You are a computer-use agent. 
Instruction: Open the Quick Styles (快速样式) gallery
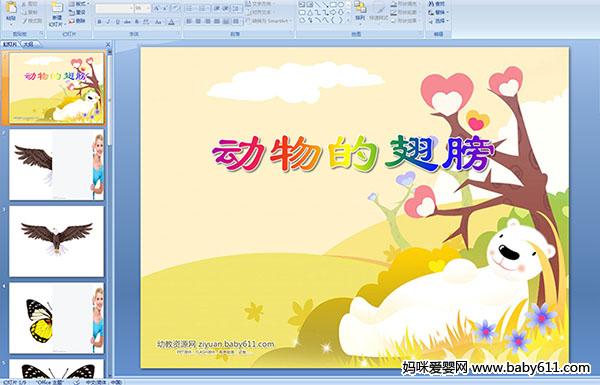tap(379, 12)
